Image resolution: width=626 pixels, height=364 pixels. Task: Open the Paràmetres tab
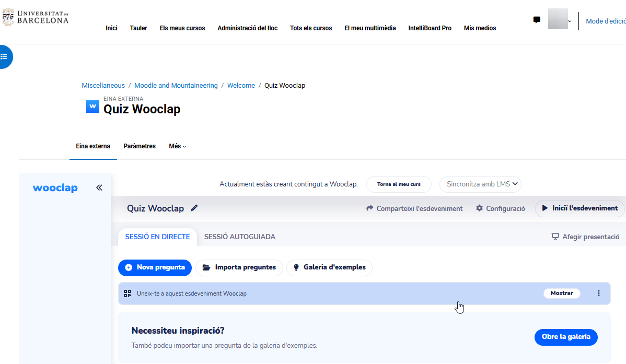[140, 146]
